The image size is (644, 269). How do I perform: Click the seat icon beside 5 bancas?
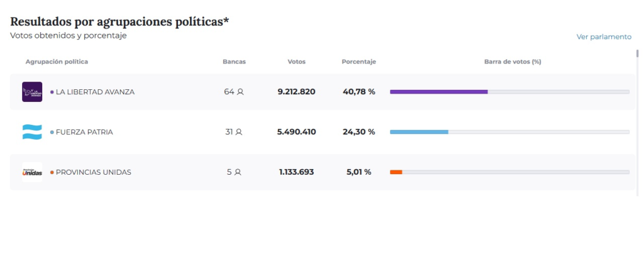238,172
